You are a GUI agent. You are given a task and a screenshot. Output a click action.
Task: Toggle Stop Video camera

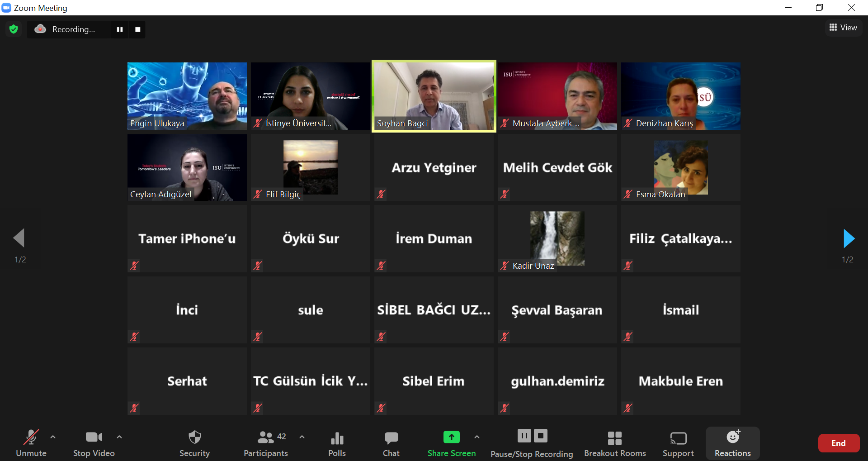(94, 443)
